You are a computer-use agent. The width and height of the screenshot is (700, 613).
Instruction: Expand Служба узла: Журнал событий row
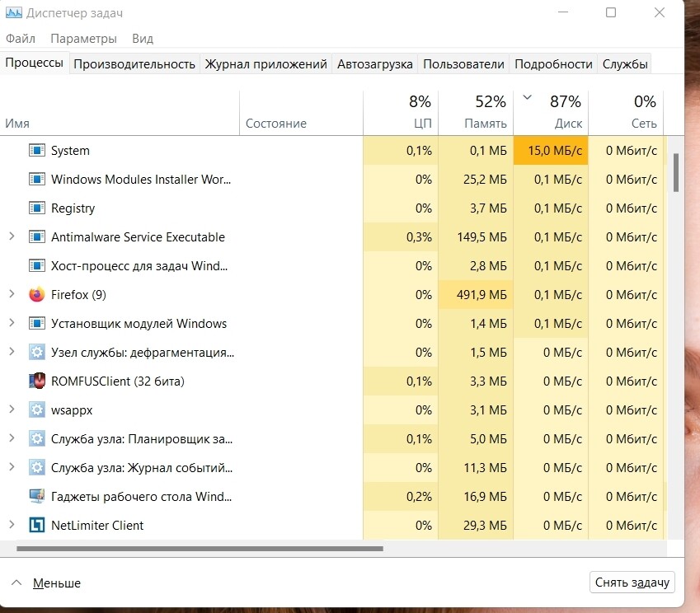(x=12, y=467)
